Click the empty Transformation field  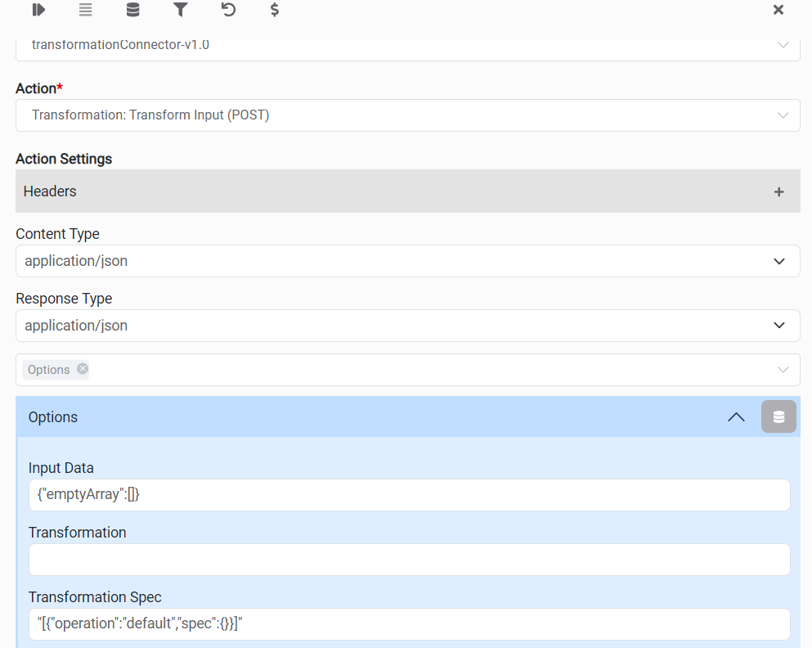click(409, 560)
